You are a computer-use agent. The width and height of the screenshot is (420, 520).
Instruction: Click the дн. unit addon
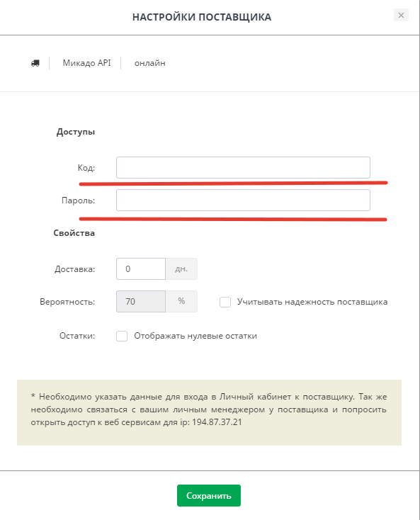(181, 269)
